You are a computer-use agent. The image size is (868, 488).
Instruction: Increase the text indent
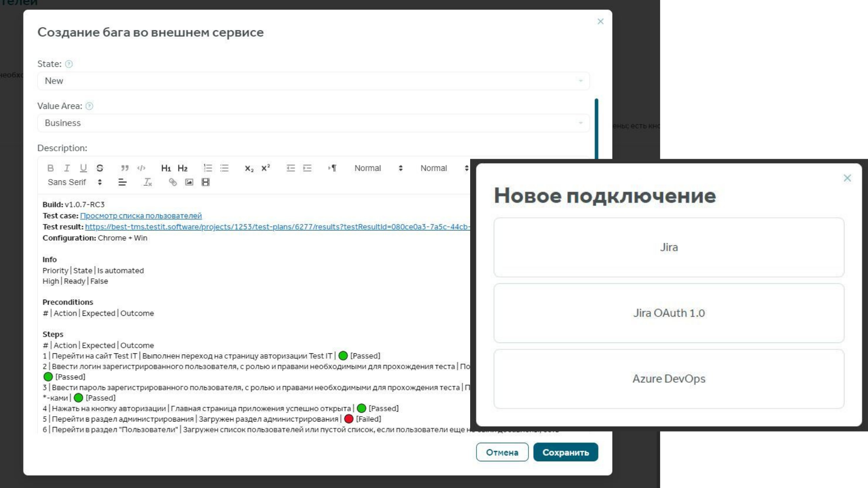click(307, 168)
